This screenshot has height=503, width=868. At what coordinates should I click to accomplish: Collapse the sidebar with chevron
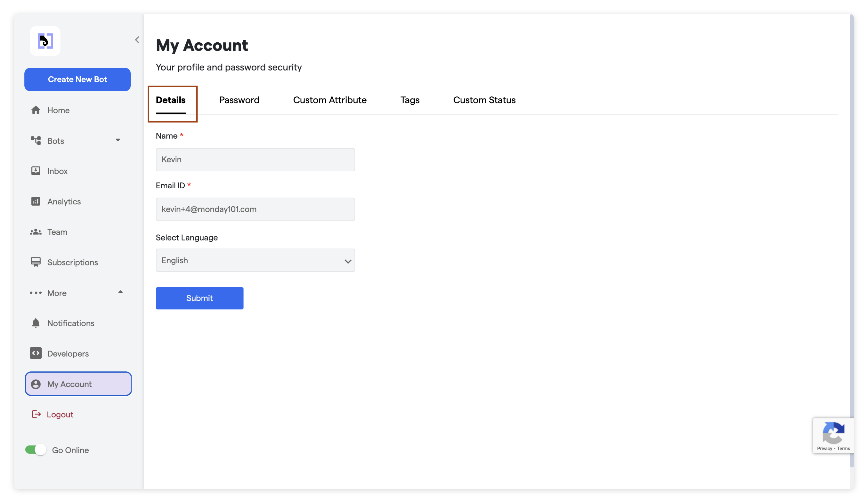click(x=137, y=40)
